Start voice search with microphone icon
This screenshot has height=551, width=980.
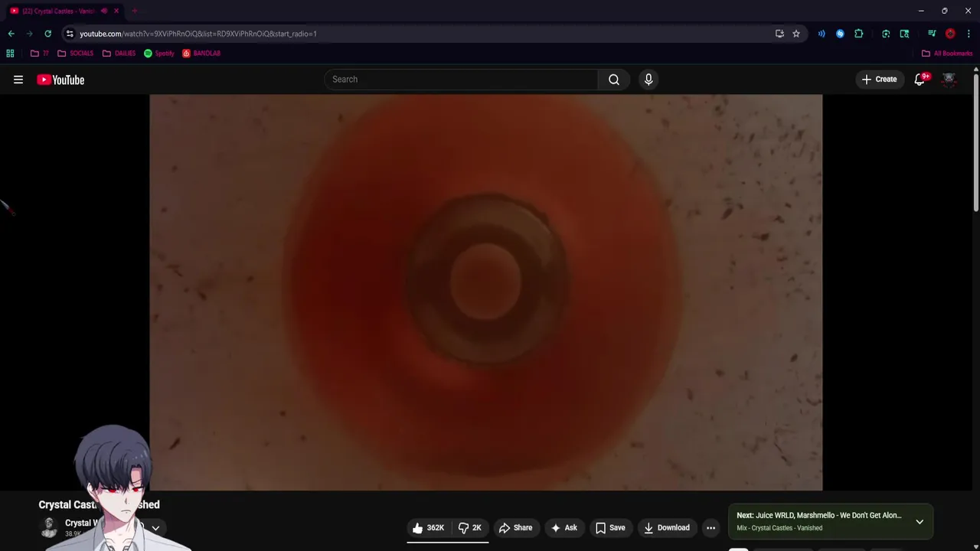point(648,80)
